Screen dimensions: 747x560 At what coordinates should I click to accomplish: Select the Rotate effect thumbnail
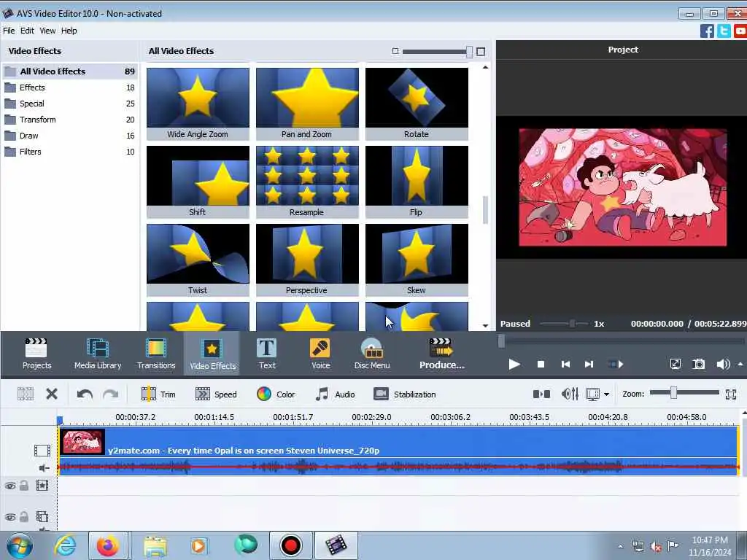point(417,98)
